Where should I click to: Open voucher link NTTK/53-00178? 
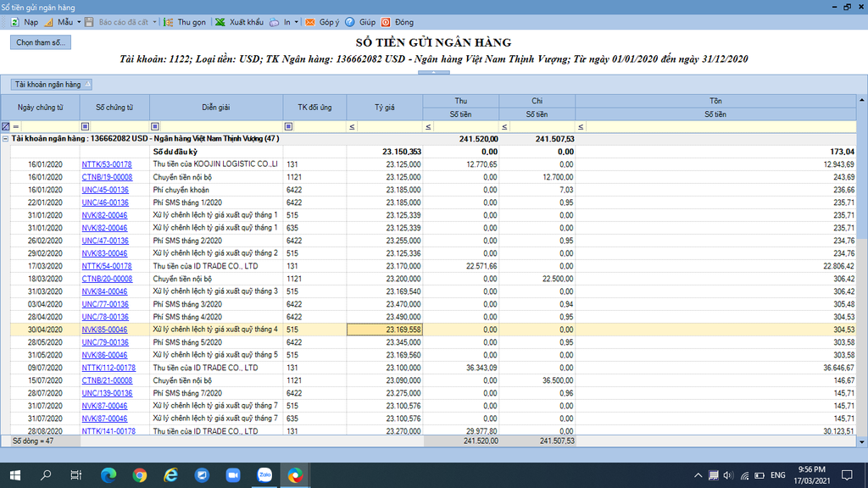(107, 164)
